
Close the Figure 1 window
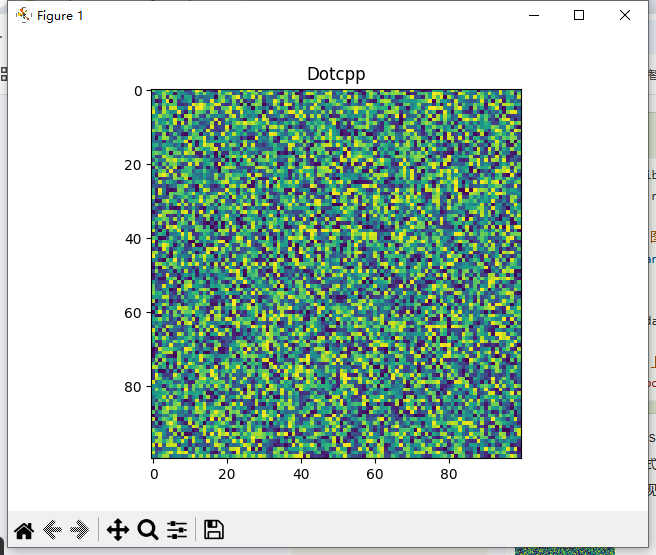coord(625,15)
